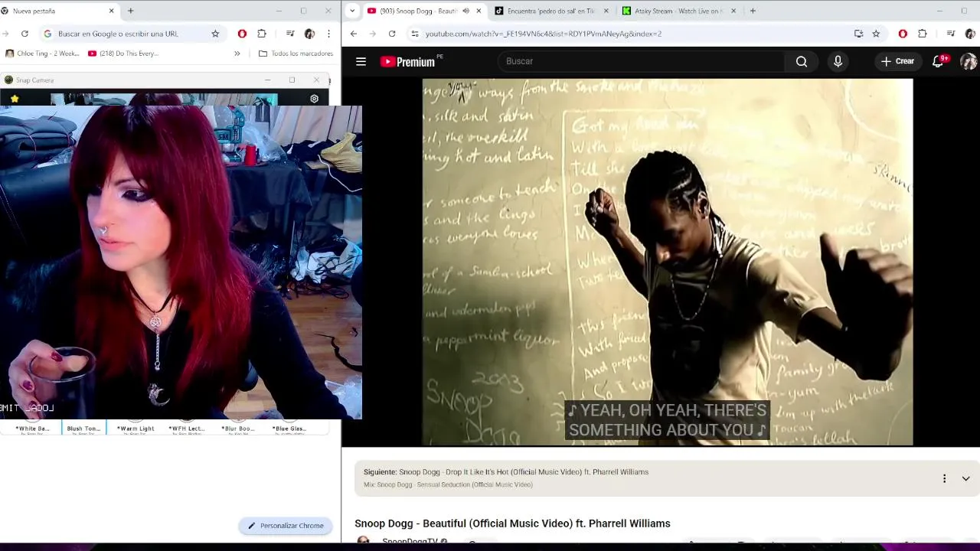Screen dimensions: 980x551
Task: Bookmark star in Nueva pestaña address bar
Action: (x=215, y=34)
